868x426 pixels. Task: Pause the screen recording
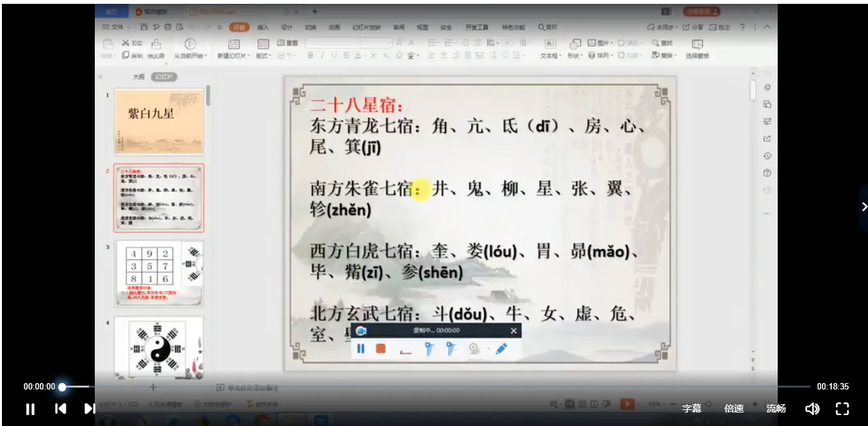(x=361, y=349)
